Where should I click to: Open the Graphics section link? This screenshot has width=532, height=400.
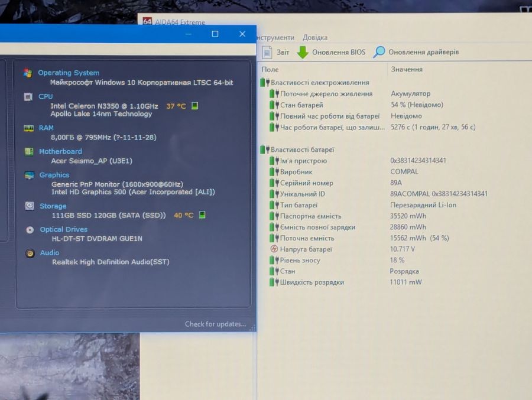[54, 175]
